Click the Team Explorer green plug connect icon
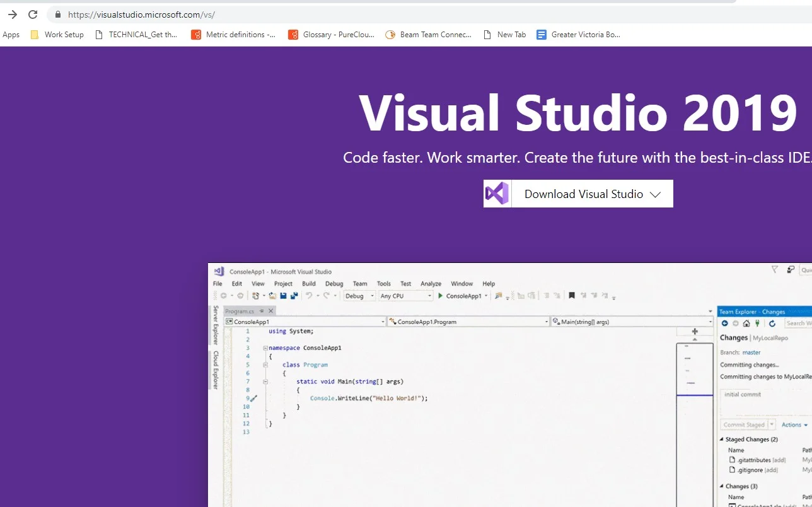Image resolution: width=812 pixels, height=507 pixels. [757, 323]
